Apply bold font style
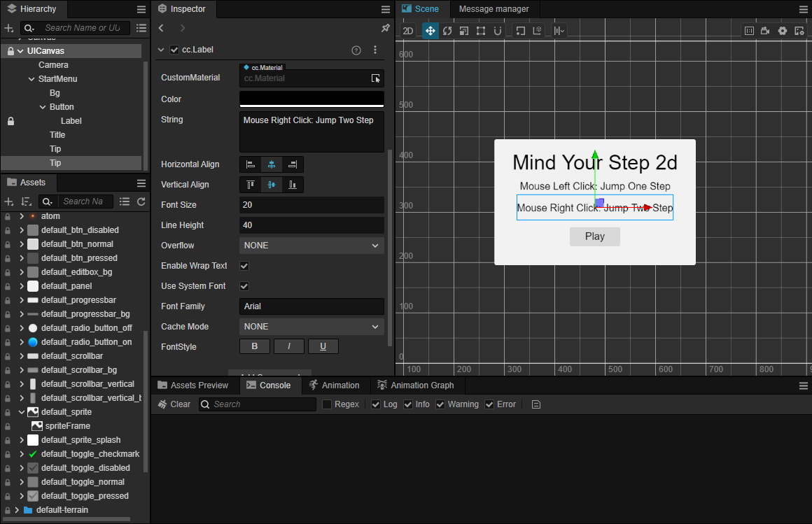 (x=255, y=346)
